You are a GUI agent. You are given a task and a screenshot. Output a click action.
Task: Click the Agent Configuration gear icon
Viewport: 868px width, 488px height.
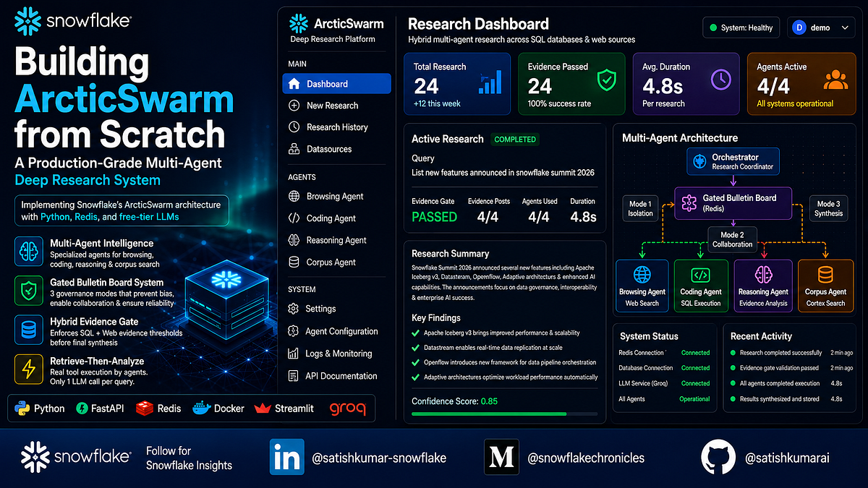(294, 331)
